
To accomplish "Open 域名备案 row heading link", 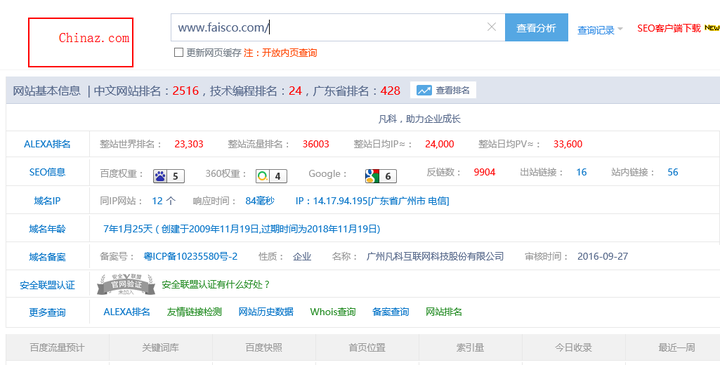I will click(x=47, y=257).
